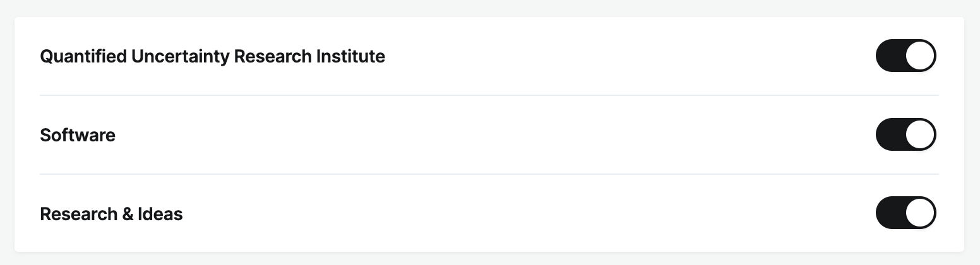980x265 pixels.
Task: Click the word "Uncertainty" in the first row
Action: coord(180,57)
